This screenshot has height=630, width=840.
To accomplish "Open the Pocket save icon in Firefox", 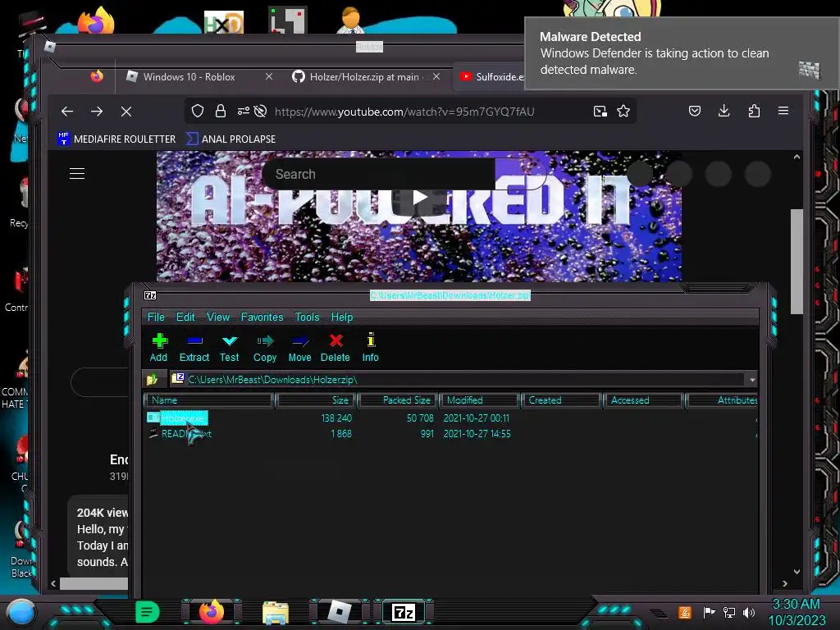I will click(695, 111).
